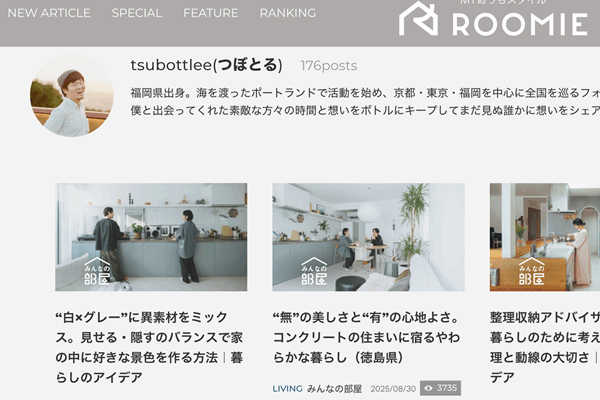
Task: Click the みんなの部屋 badge on second thumbnail
Action: pyautogui.click(x=314, y=271)
